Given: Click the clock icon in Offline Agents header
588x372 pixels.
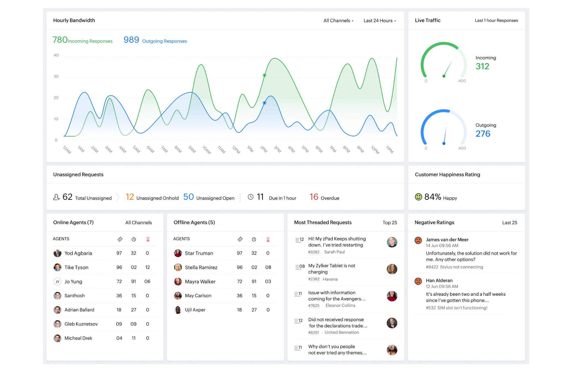Looking at the screenshot, I should tap(254, 239).
